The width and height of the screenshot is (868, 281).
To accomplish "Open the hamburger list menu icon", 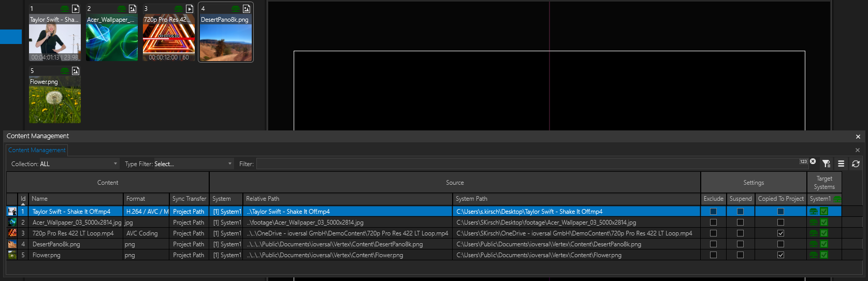I will pyautogui.click(x=841, y=164).
